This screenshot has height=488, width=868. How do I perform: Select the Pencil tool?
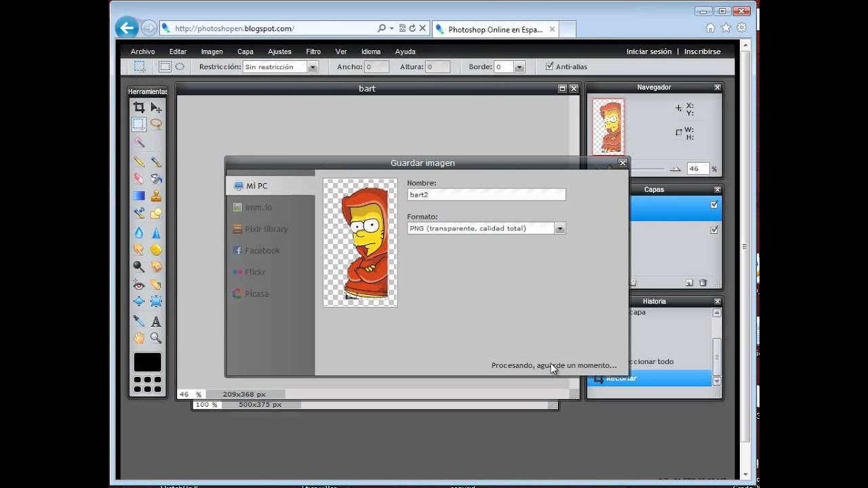click(139, 161)
